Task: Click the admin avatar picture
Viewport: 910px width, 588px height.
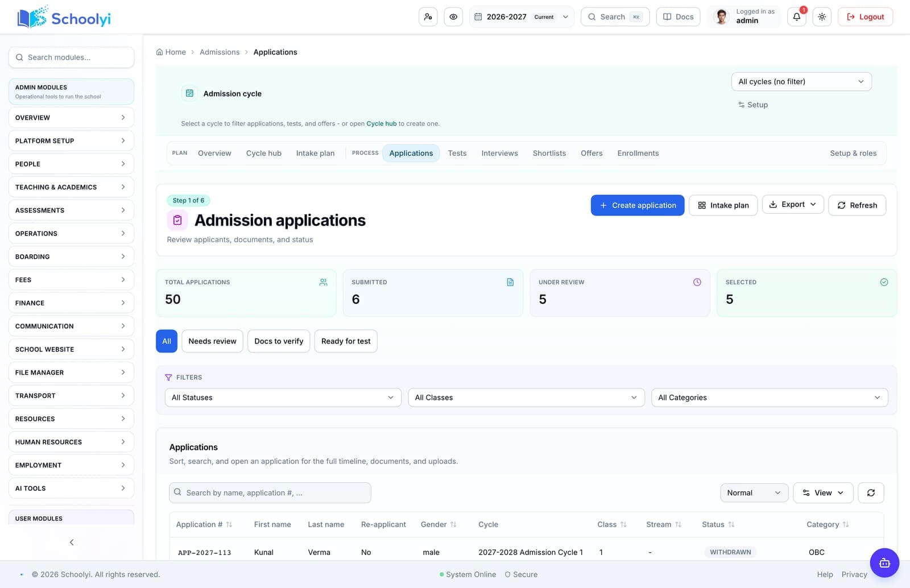Action: point(722,17)
